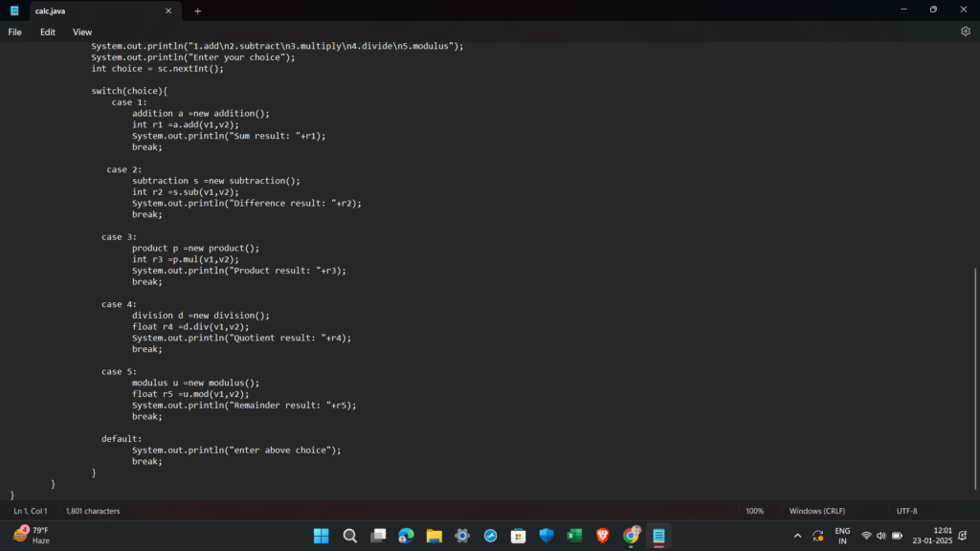Change the UTF-8 encoding setting
Screen dimensions: 980x551
pos(906,511)
